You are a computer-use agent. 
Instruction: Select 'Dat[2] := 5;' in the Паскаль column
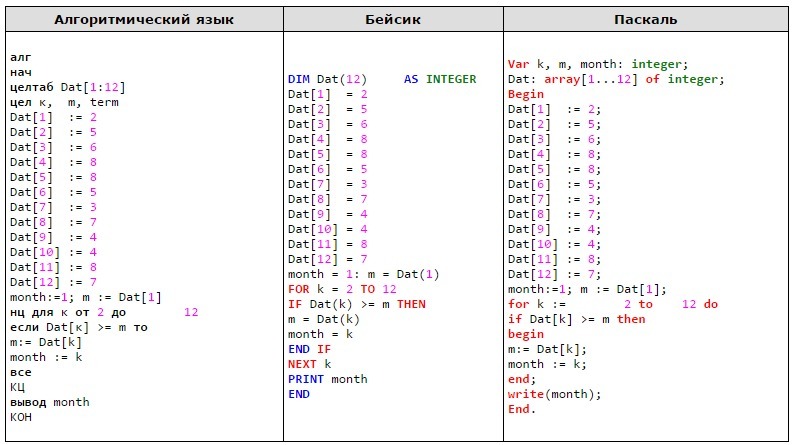pos(555,124)
